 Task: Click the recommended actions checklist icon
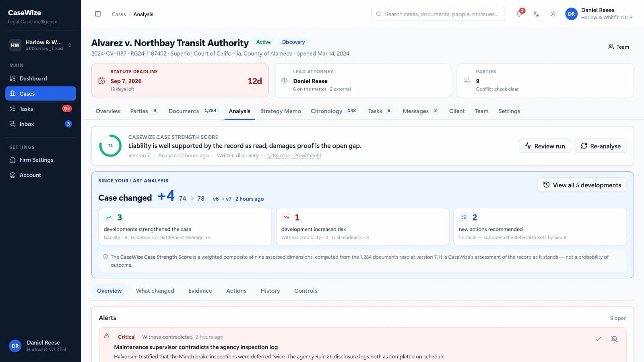[464, 217]
